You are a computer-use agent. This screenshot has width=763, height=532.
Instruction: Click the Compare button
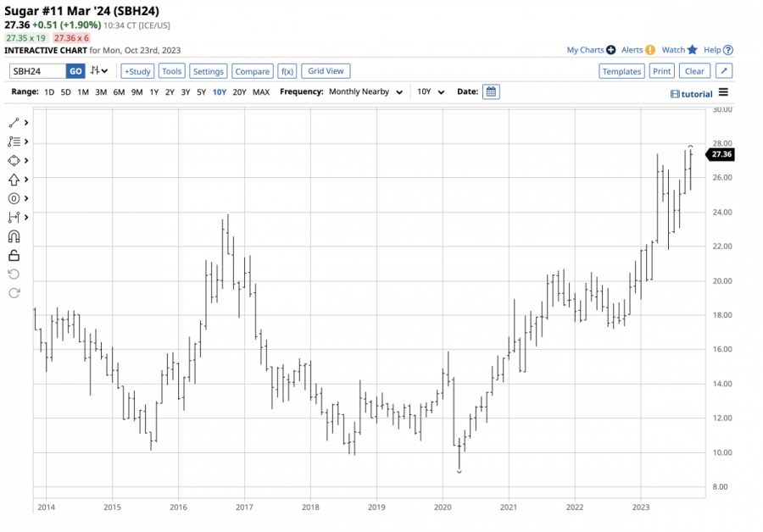[252, 71]
